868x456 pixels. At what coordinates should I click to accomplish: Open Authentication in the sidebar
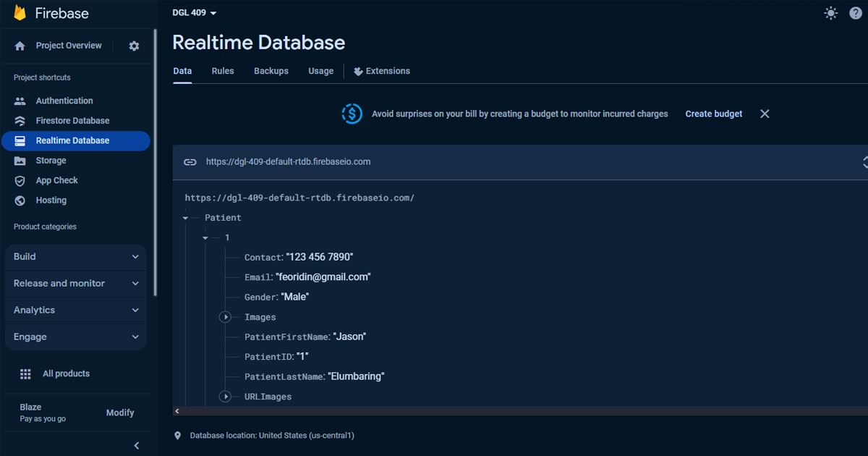[x=64, y=101]
